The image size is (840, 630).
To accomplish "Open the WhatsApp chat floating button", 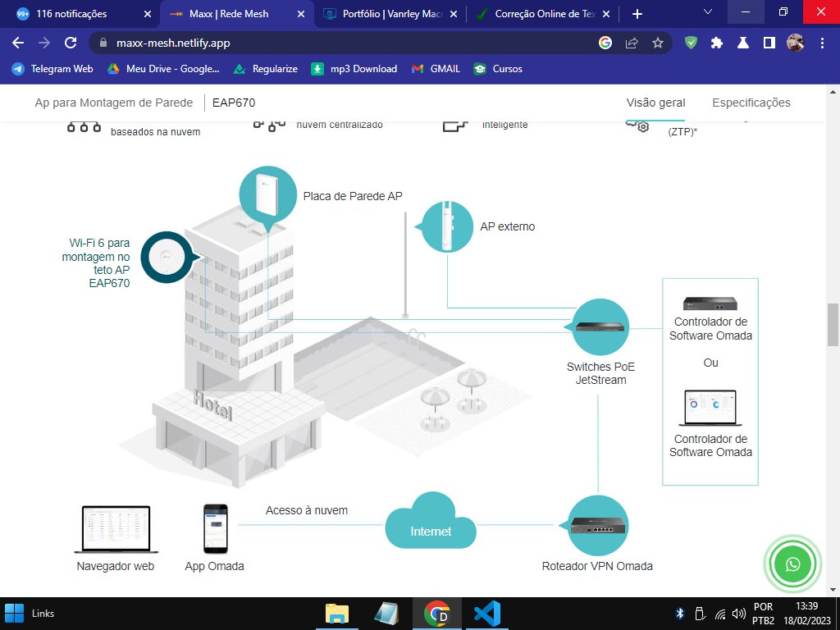I will (x=793, y=564).
